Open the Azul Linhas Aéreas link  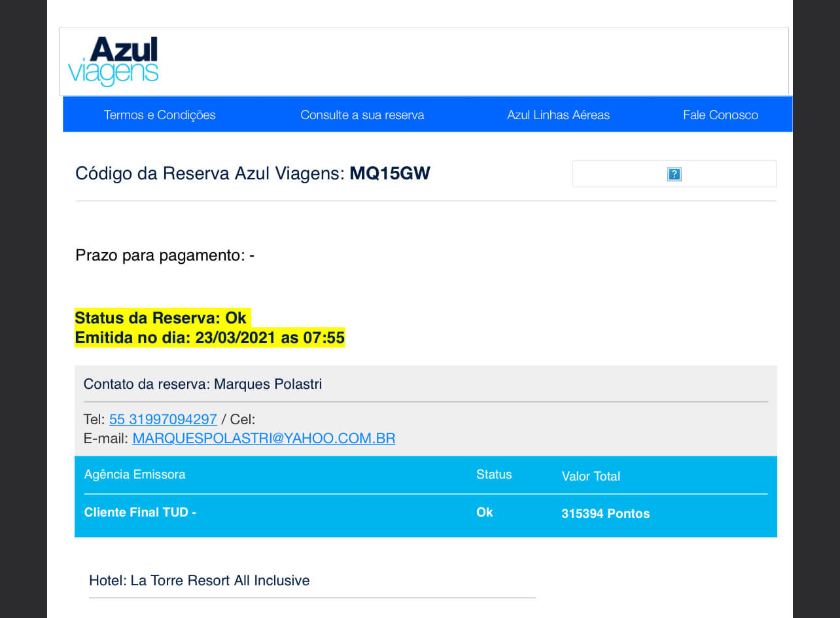558,115
